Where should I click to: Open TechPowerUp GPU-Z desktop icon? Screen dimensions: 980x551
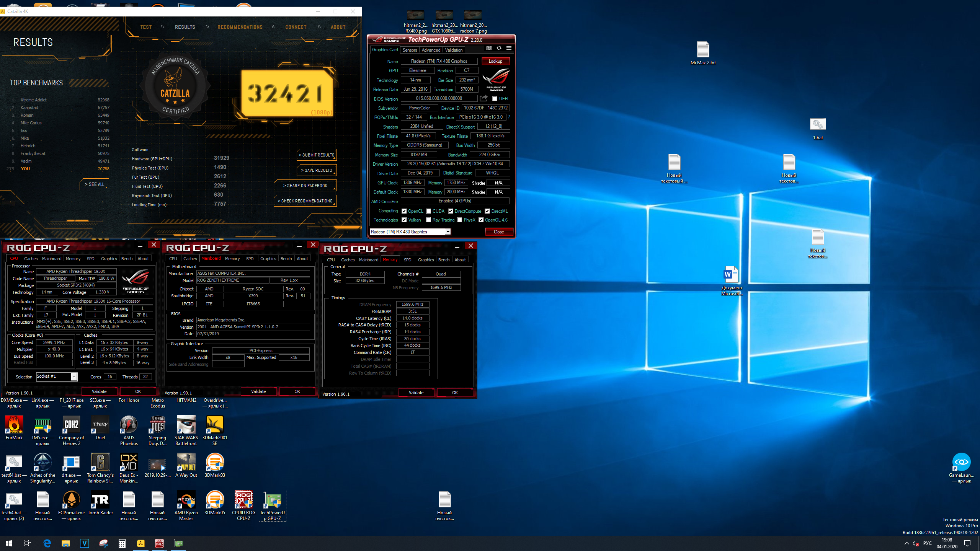tap(273, 506)
